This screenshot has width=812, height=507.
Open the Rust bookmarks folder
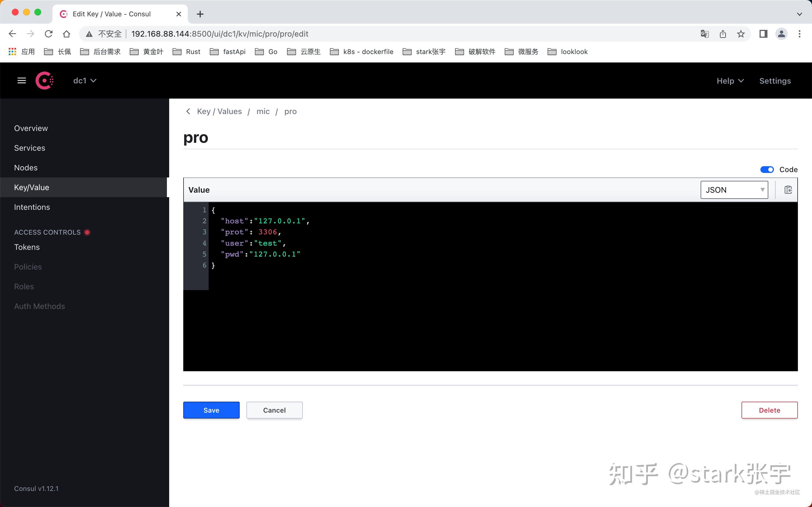pos(187,52)
